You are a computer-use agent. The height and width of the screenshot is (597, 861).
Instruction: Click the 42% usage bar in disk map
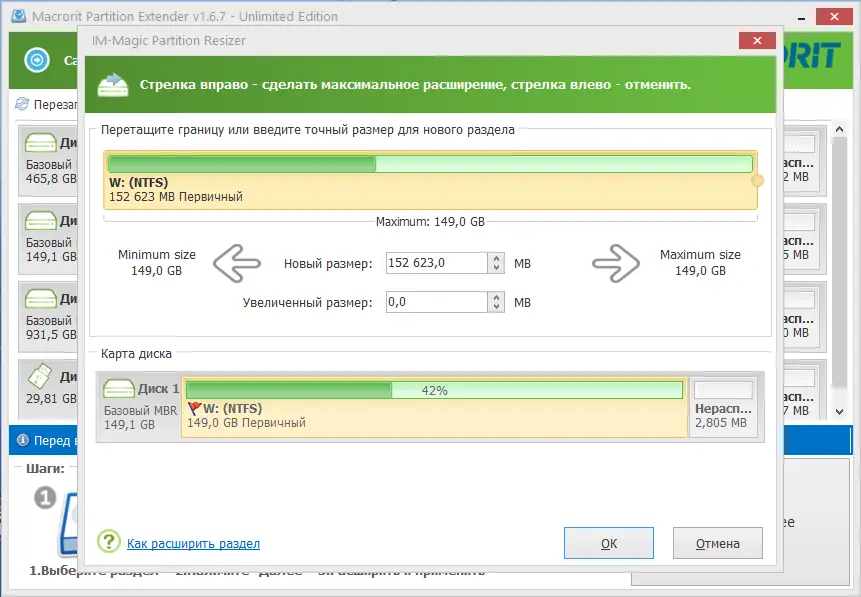[434, 390]
